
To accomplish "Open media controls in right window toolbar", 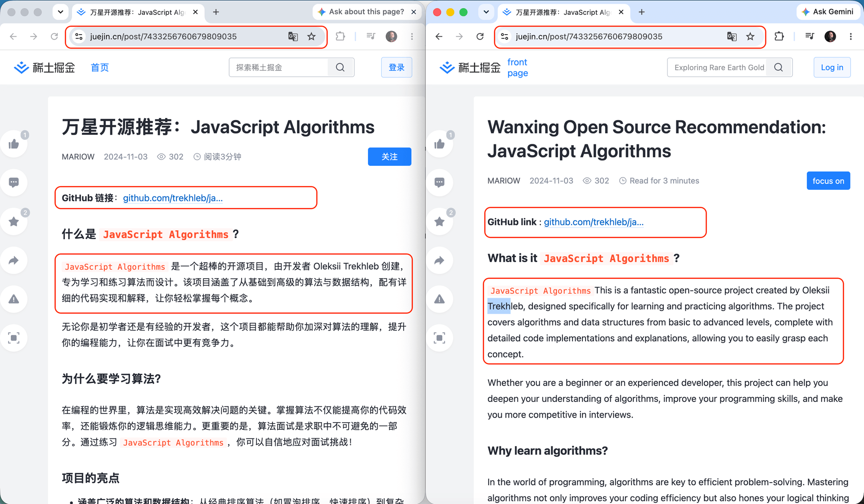I will click(x=810, y=36).
